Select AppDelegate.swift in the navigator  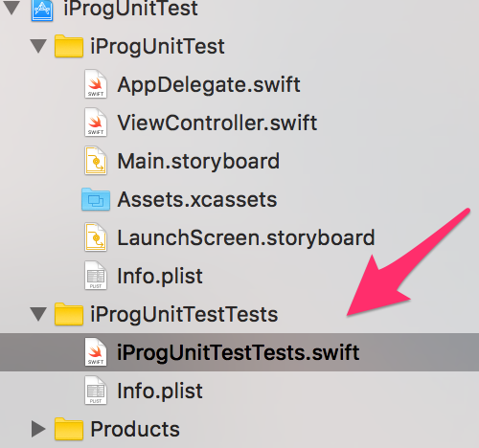[x=209, y=85]
